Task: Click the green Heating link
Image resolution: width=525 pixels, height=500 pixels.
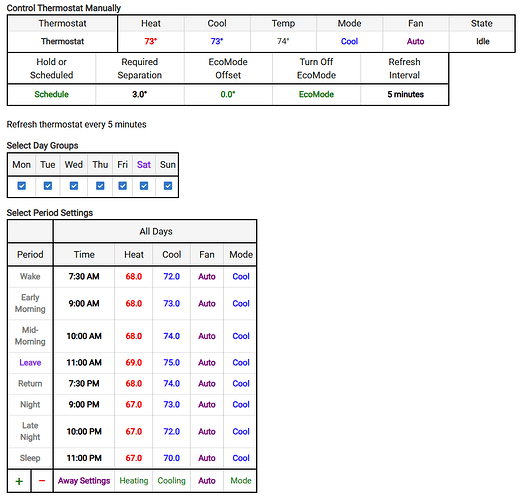Action: [134, 481]
